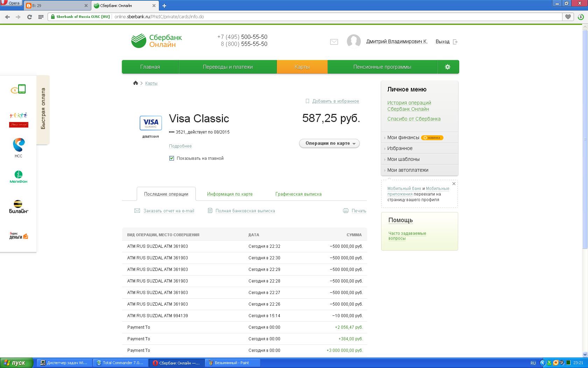Switch to Последние операции tab

(x=166, y=194)
